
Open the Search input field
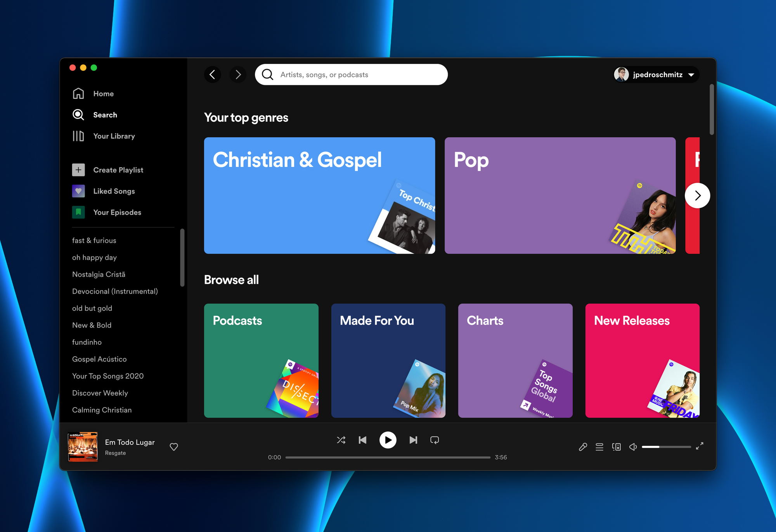[x=352, y=75]
